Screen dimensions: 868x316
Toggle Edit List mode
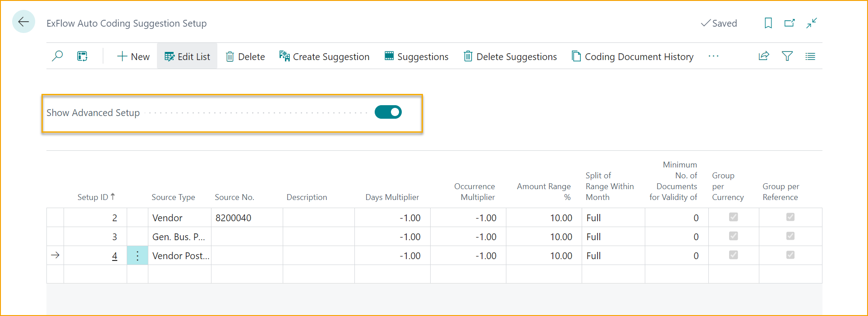pos(187,56)
